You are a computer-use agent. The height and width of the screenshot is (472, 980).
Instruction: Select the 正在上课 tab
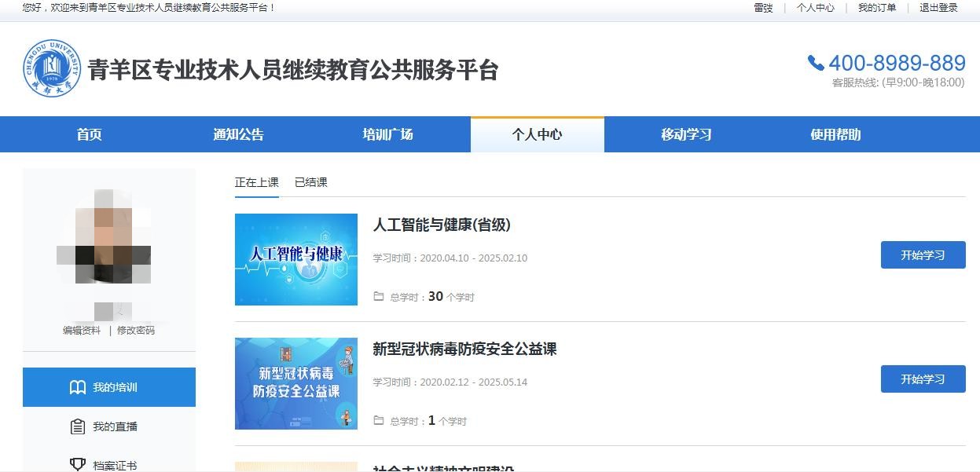click(x=256, y=182)
